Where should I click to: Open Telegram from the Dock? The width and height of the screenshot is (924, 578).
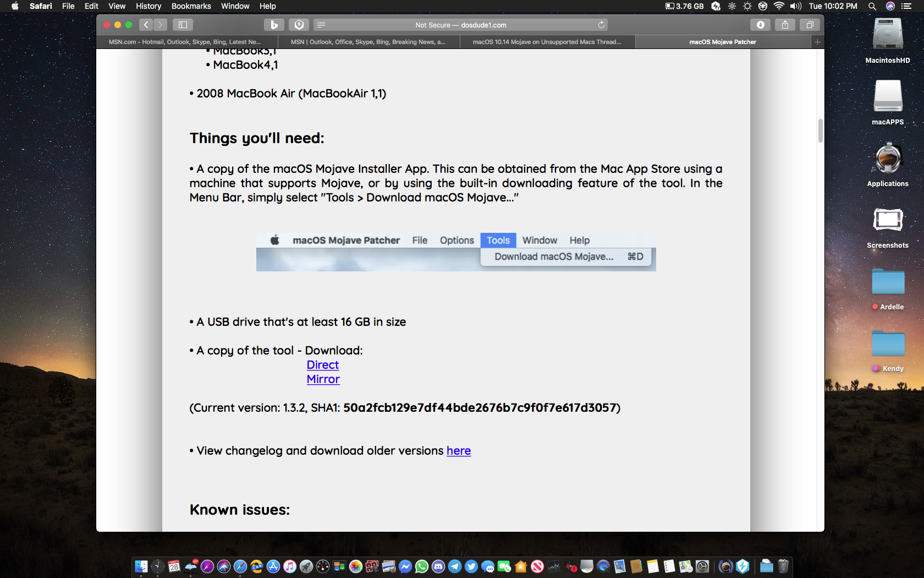(x=455, y=566)
